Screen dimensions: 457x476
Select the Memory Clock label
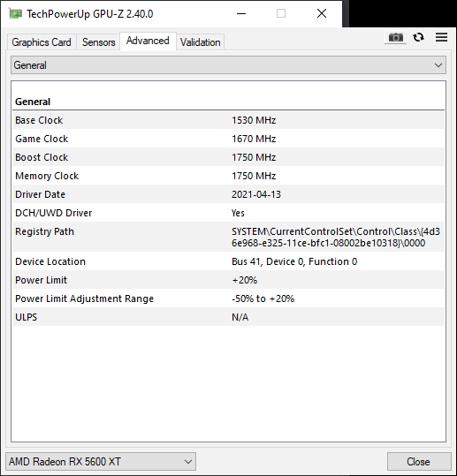pos(47,176)
